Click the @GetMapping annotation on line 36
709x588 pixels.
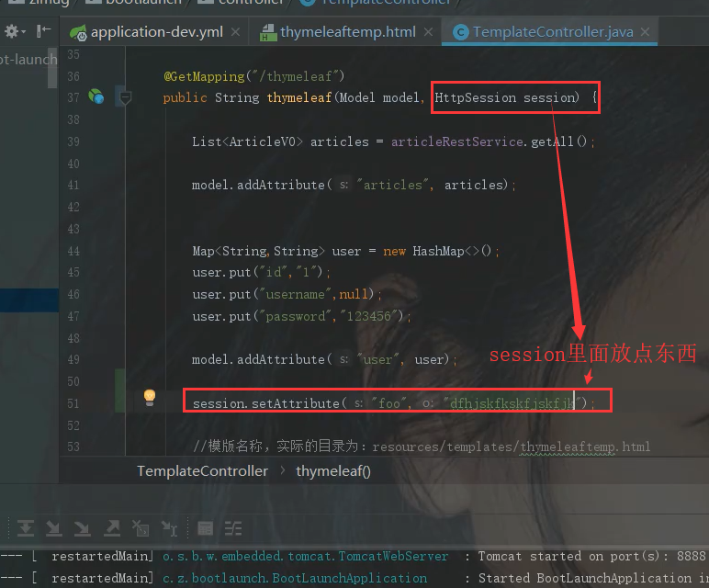click(204, 76)
